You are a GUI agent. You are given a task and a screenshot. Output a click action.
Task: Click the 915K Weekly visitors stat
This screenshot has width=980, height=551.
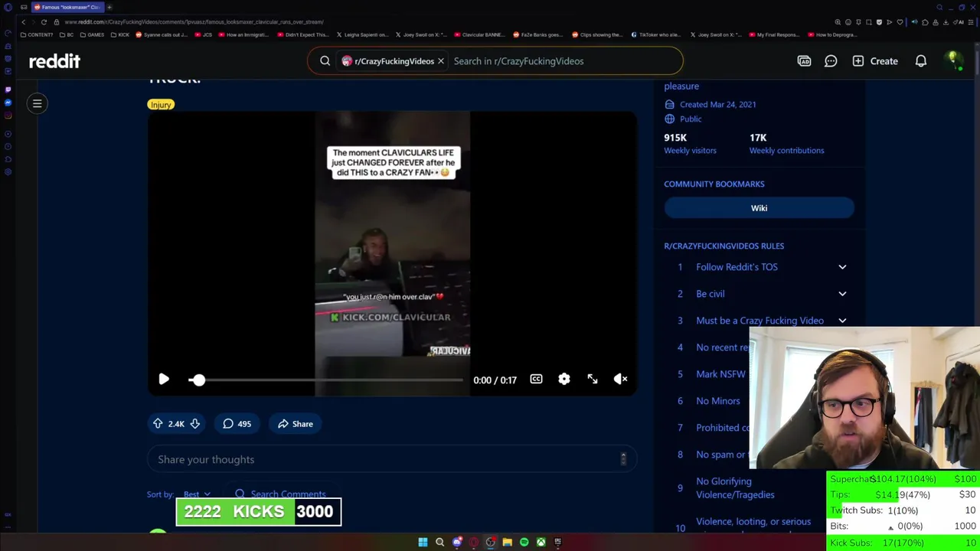[690, 144]
